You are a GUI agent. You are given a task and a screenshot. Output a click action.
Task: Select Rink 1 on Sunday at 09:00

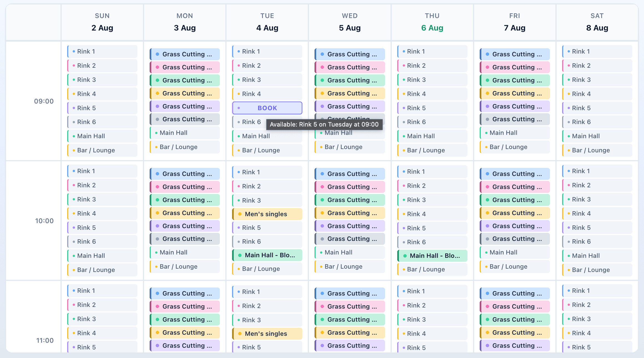102,51
